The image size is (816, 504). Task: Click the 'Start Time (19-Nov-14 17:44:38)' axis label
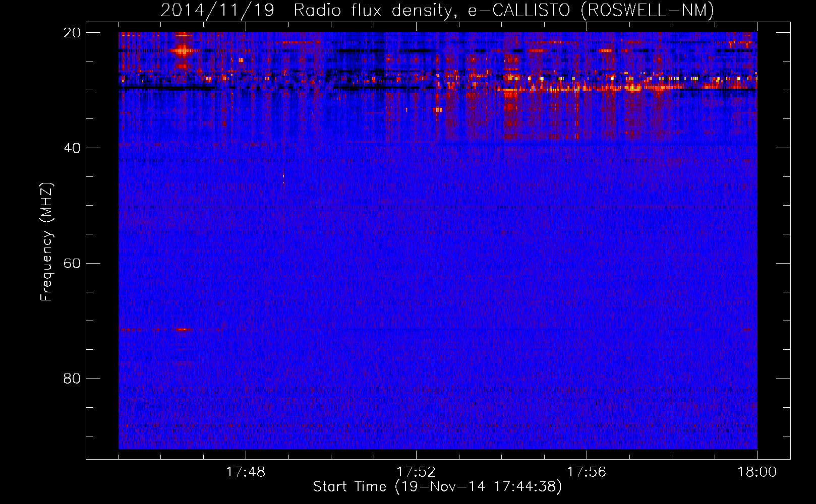[437, 487]
